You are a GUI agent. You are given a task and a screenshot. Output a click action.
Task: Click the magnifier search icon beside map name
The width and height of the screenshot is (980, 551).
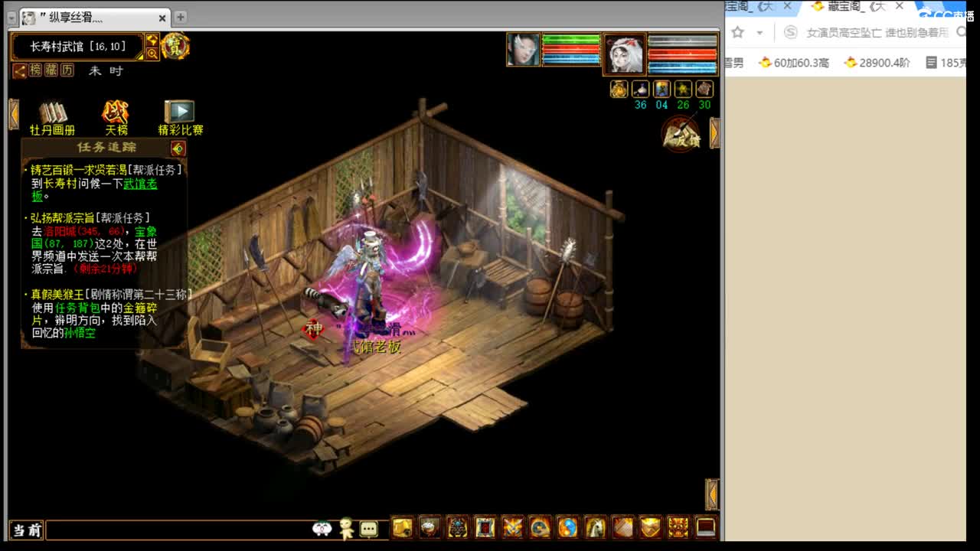(152, 53)
